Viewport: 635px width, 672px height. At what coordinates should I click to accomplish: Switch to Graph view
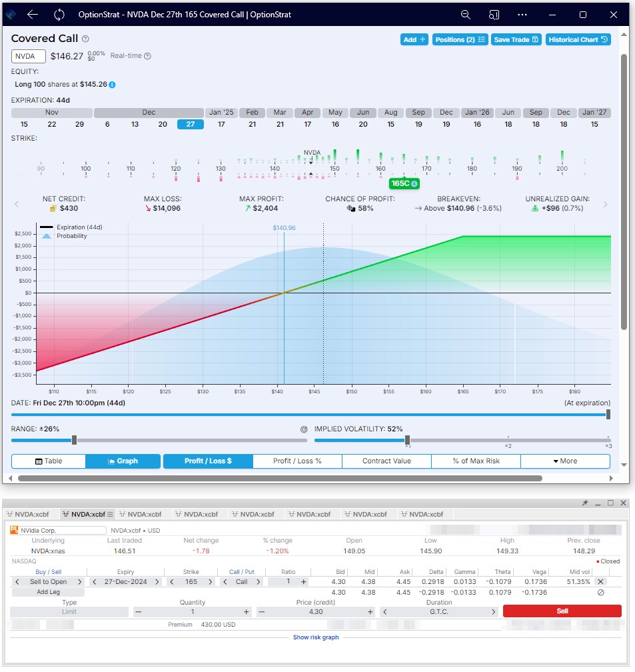(x=123, y=461)
